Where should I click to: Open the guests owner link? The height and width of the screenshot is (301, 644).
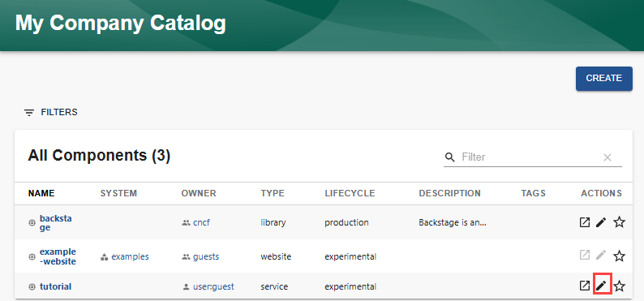coord(206,256)
